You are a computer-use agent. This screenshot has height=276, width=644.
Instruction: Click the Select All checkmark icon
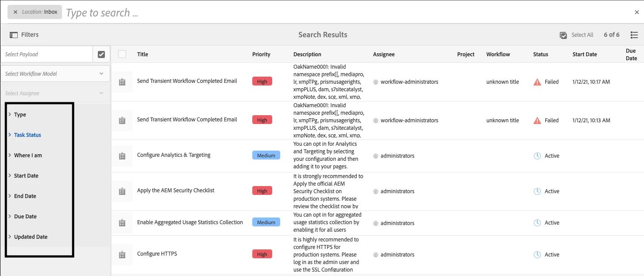[x=563, y=35]
